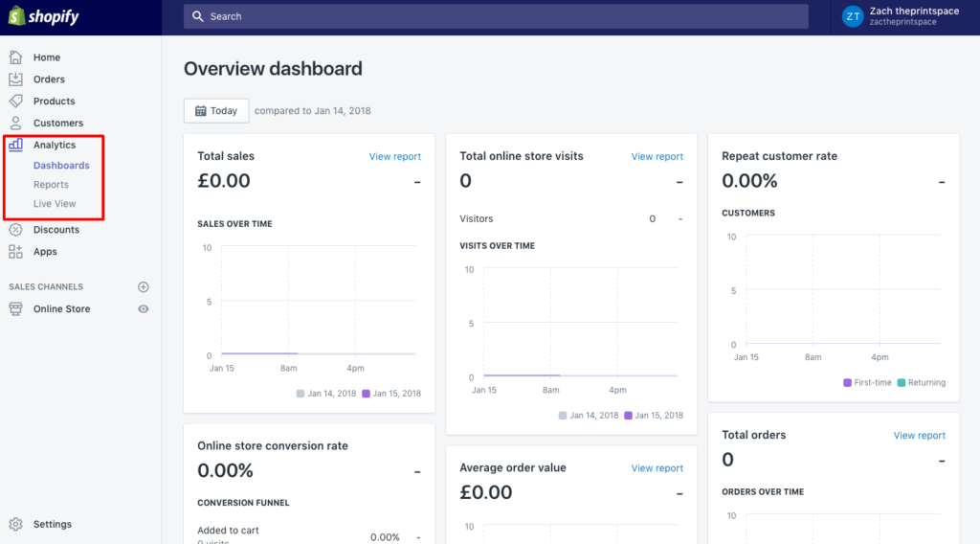
Task: Click the CONVERSION FUNNEL label
Action: point(243,503)
